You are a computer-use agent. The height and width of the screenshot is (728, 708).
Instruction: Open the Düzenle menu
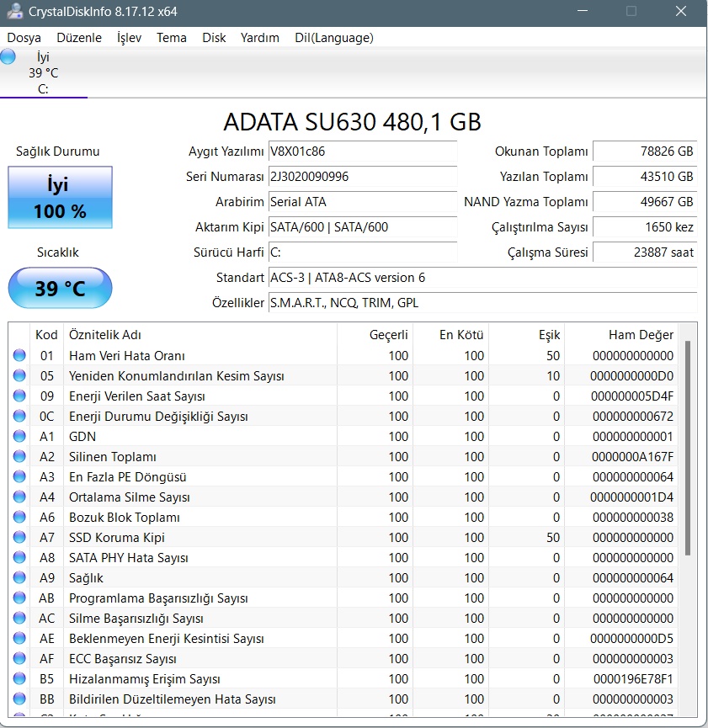click(79, 38)
